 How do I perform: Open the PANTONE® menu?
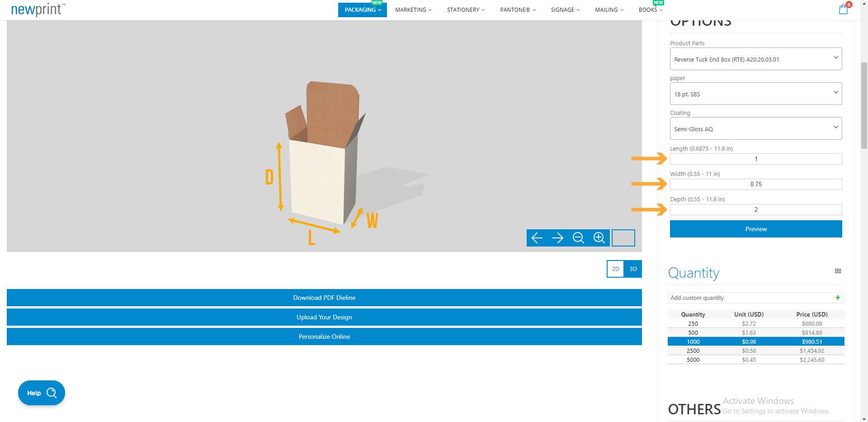coord(517,9)
